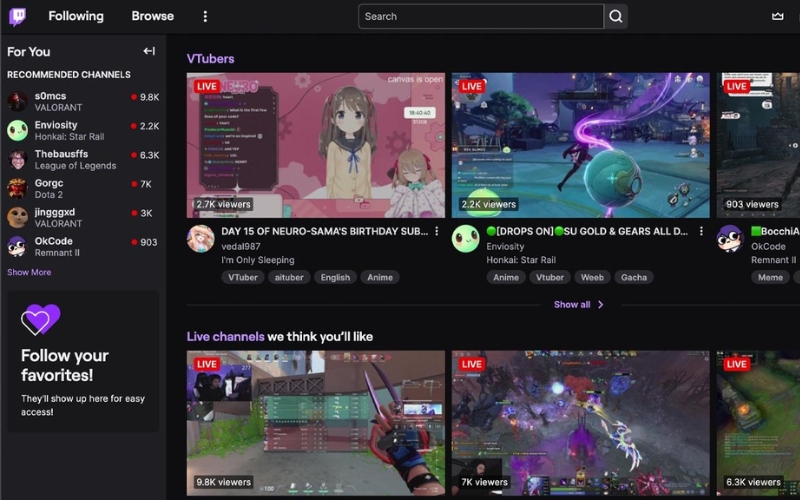Image resolution: width=800 pixels, height=500 pixels.
Task: Open vedal987 avatar beside stream title
Action: click(201, 239)
